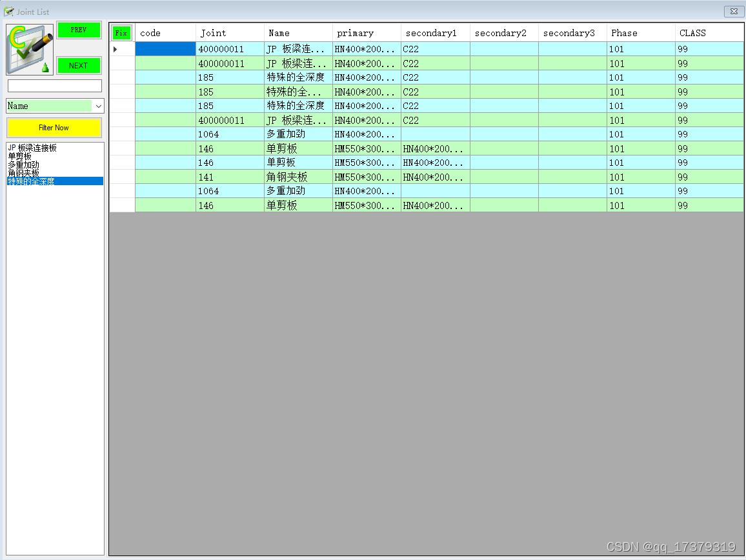Click the yellow Filter Now button
746x560 pixels.
pos(54,128)
